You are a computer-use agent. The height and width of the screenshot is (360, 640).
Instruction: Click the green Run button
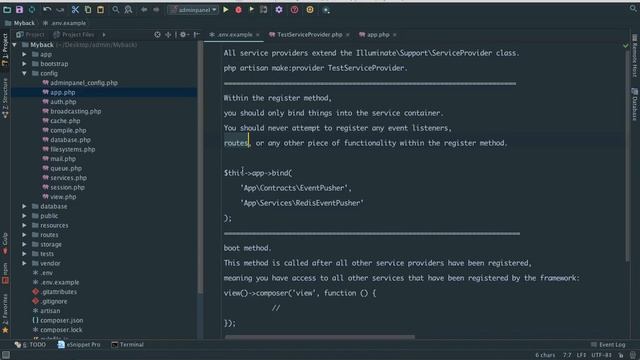click(x=226, y=10)
